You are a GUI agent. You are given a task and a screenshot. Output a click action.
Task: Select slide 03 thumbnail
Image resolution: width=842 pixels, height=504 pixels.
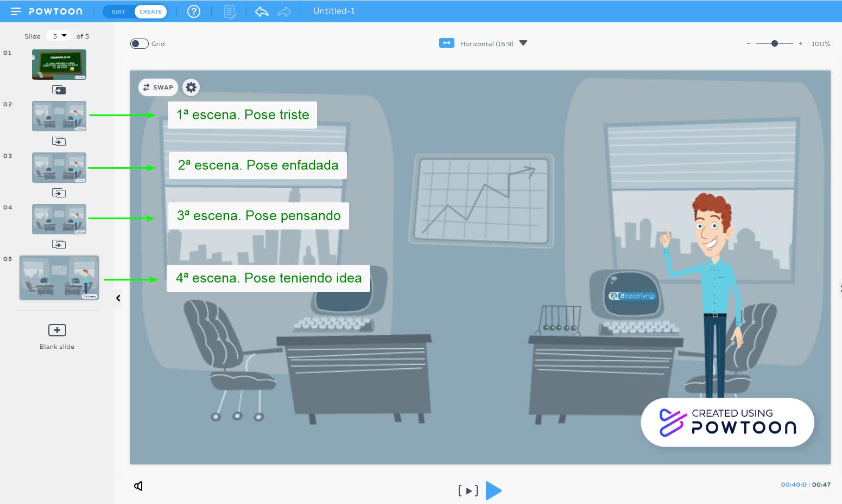tap(59, 168)
